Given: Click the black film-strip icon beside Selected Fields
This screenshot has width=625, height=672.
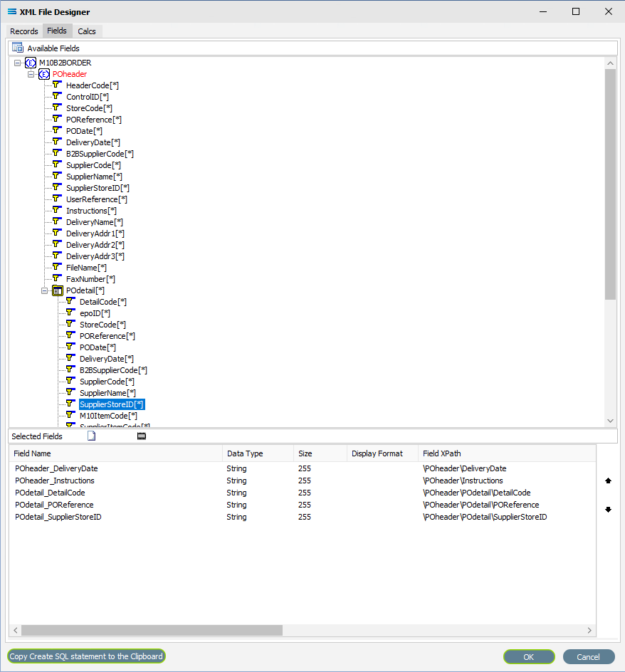Looking at the screenshot, I should pos(142,436).
